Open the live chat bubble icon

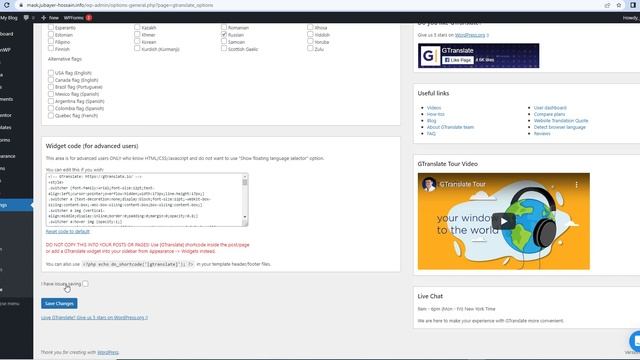[x=635, y=341]
